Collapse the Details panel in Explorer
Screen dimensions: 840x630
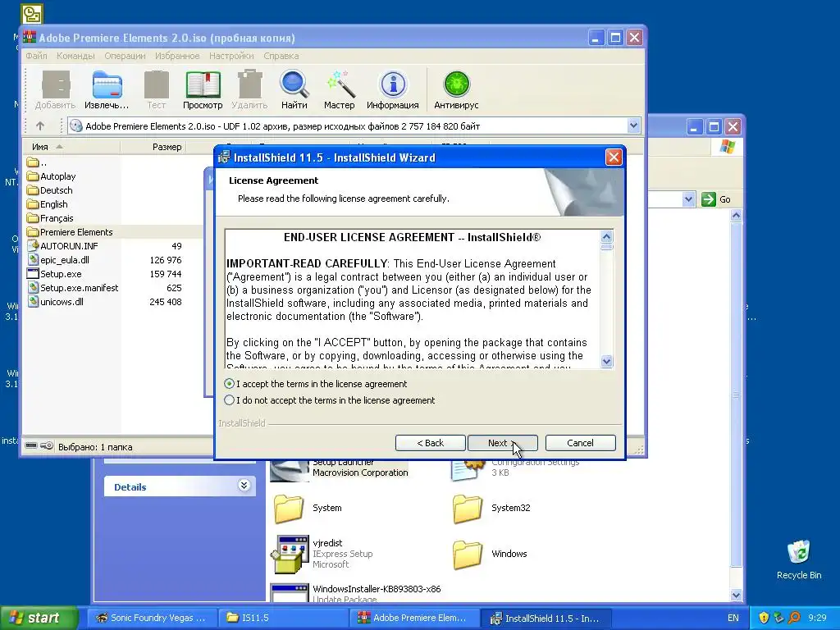[244, 486]
